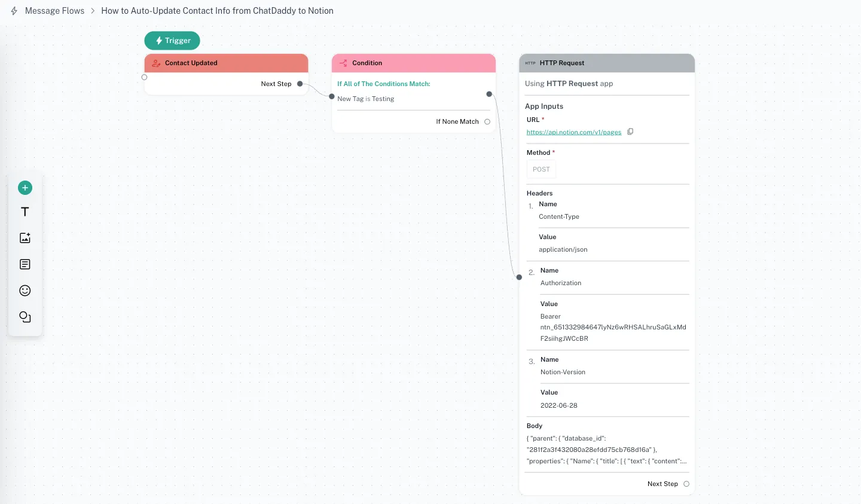Screen dimensions: 861x504
Task: Click HTTP Request Next Step output port
Action: click(x=686, y=484)
